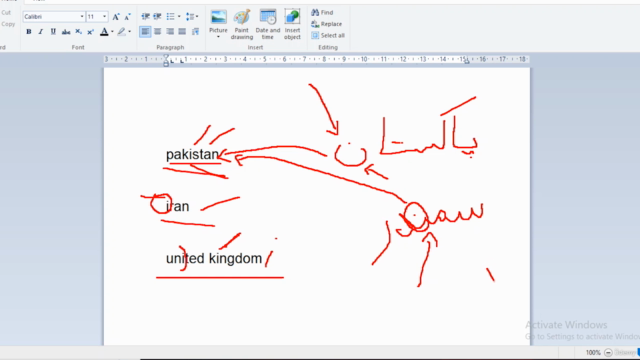Toggle bold formatting
Viewport: 640px width, 360px height.
(x=29, y=32)
